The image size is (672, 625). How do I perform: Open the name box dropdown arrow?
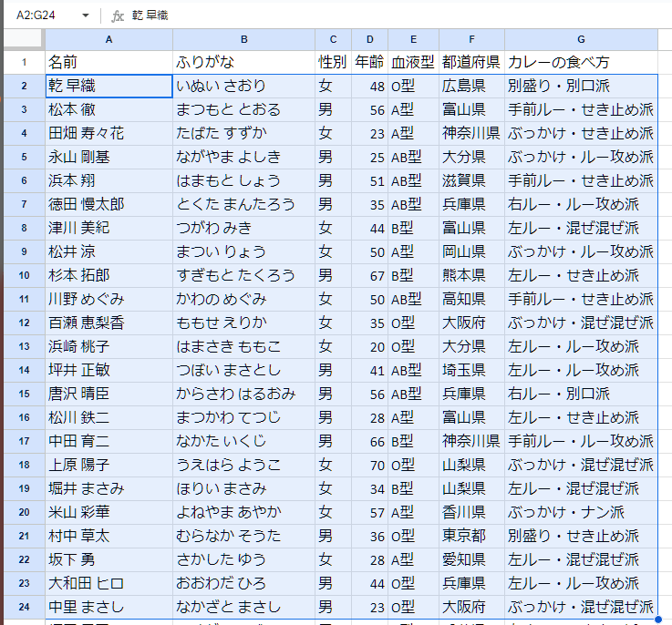pyautogui.click(x=85, y=15)
